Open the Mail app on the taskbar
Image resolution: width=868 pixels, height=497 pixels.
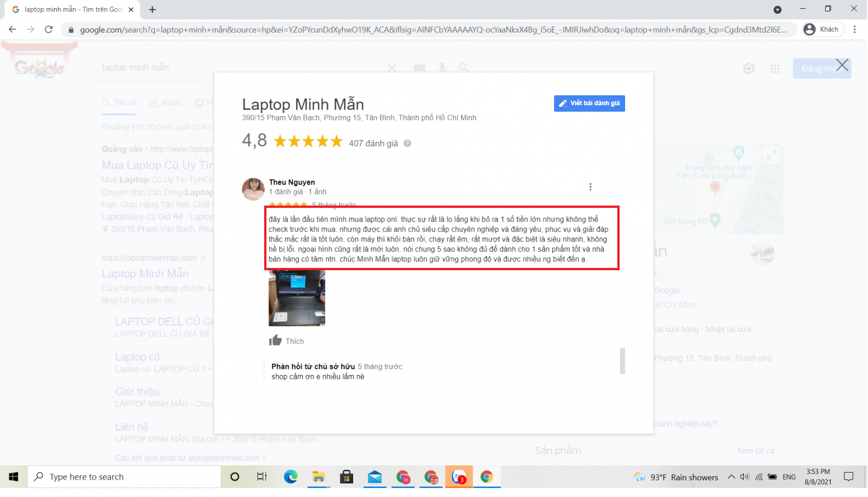[375, 476]
